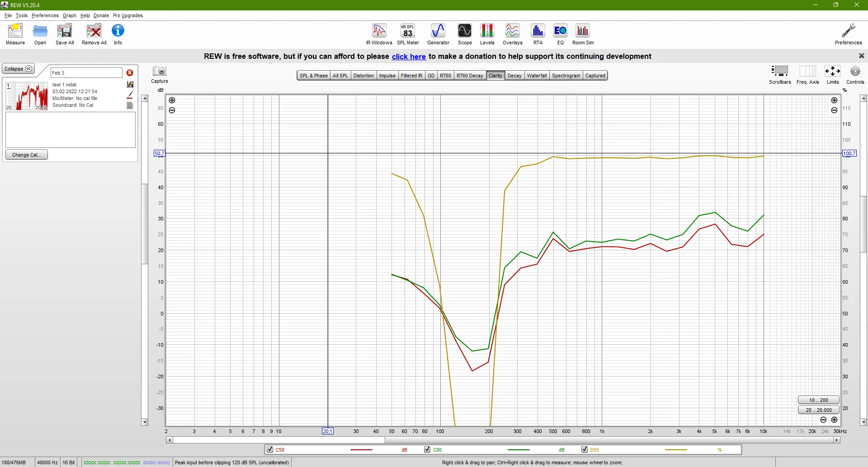Collapse the measurements panel
This screenshot has height=467, width=868.
click(19, 69)
